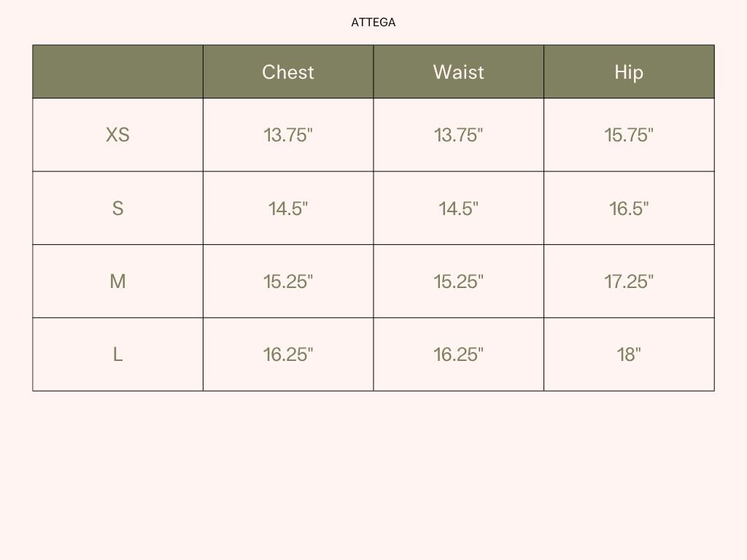The width and height of the screenshot is (747, 560).
Task: Select the Waist column header
Action: tap(458, 72)
